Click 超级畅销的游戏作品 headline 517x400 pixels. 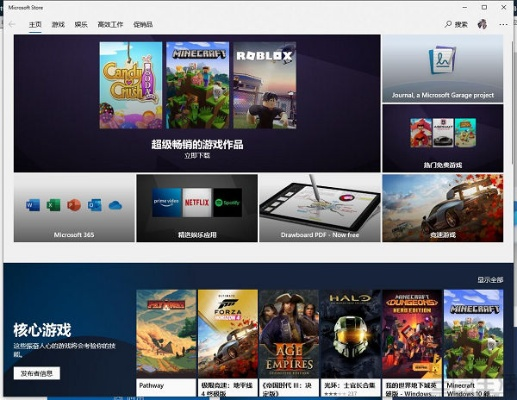[197, 144]
